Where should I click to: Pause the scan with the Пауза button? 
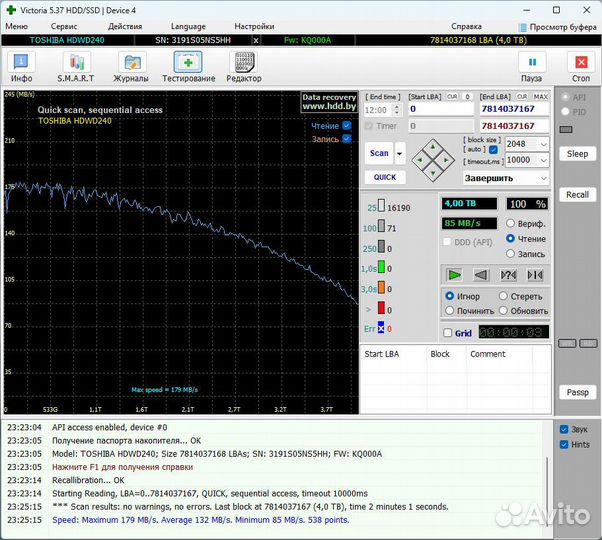click(532, 66)
